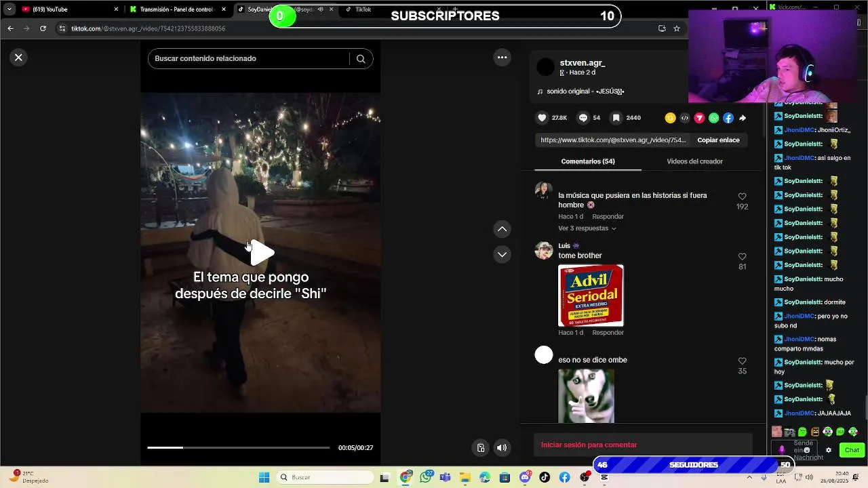The height and width of the screenshot is (488, 868).
Task: Go to previous video with up arrow
Action: 502,229
